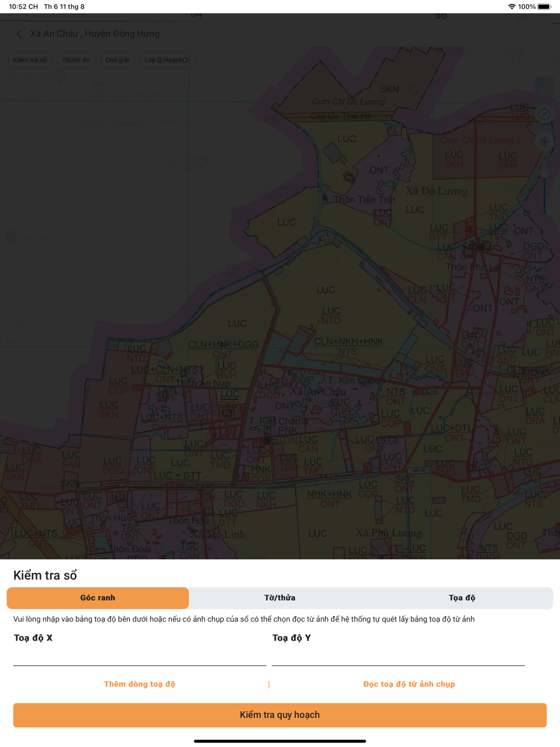
Task: Tap the iPad home indicator bar
Action: [280, 741]
